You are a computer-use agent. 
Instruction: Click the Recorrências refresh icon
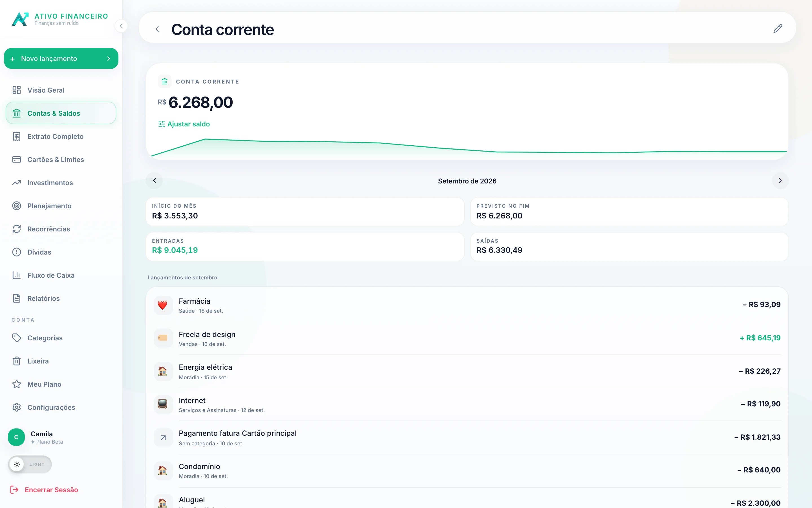(x=16, y=229)
